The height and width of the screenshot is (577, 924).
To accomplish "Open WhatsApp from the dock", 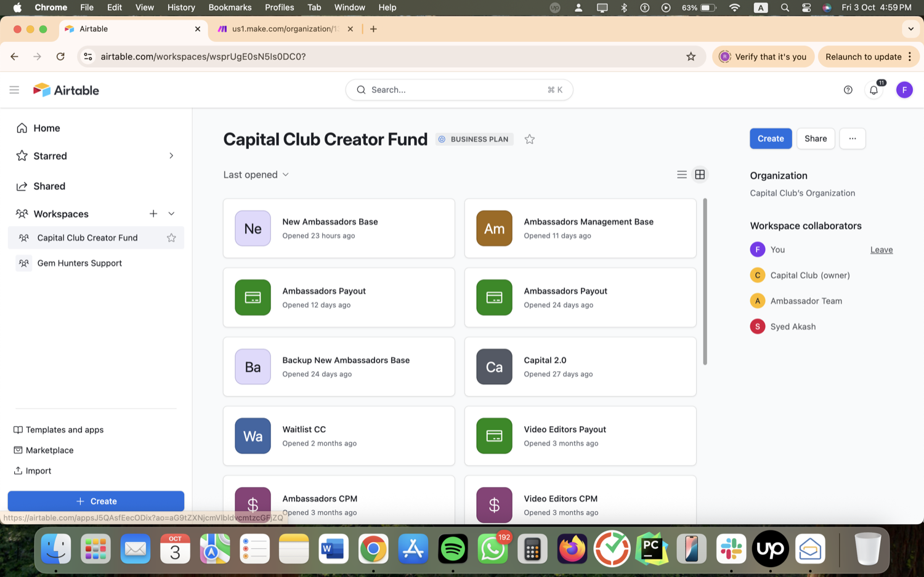I will point(492,548).
